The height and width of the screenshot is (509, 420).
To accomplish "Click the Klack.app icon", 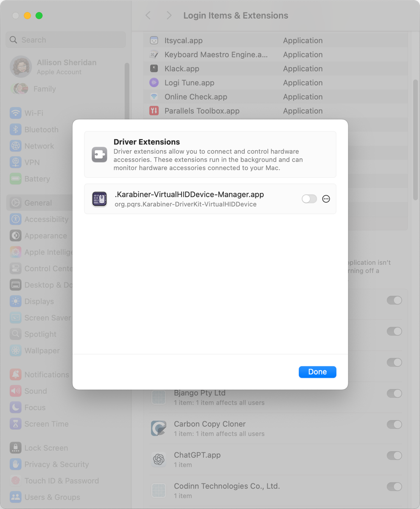I will point(154,68).
